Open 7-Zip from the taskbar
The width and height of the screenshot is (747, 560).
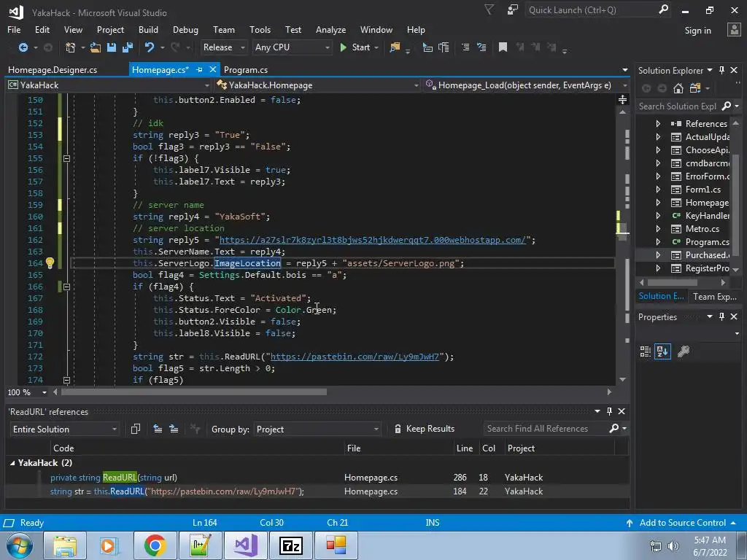click(x=290, y=545)
